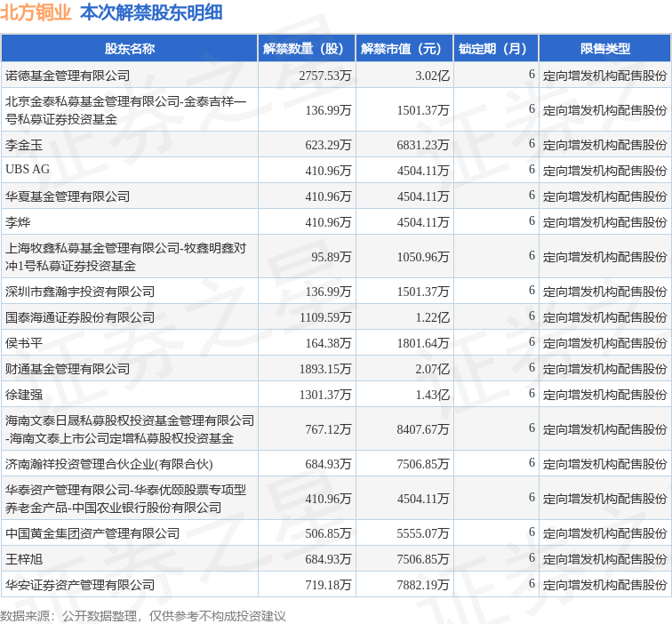Screen dimensions: 672x624
Task: Click the 财通基金管理有限公司 shareholder name
Action: click(x=68, y=368)
